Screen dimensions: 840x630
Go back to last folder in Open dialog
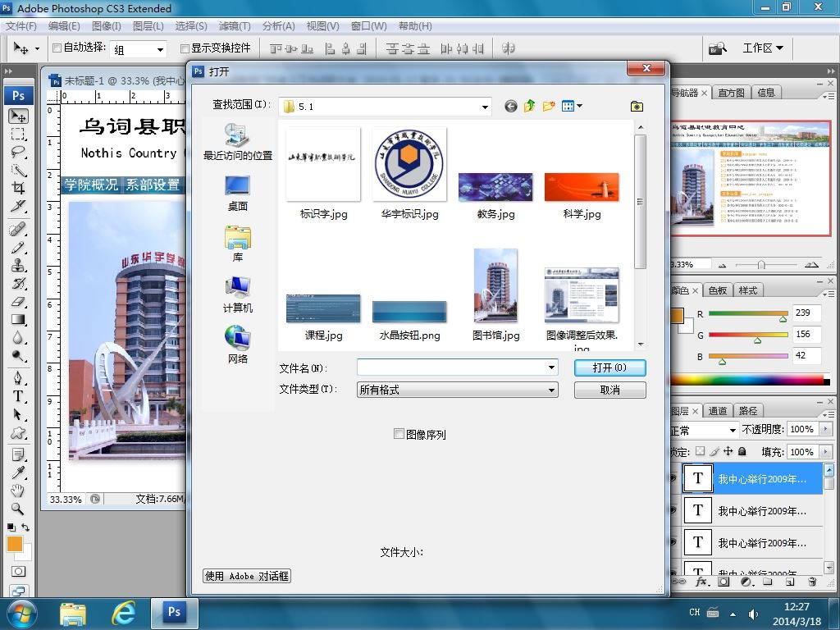pos(510,106)
